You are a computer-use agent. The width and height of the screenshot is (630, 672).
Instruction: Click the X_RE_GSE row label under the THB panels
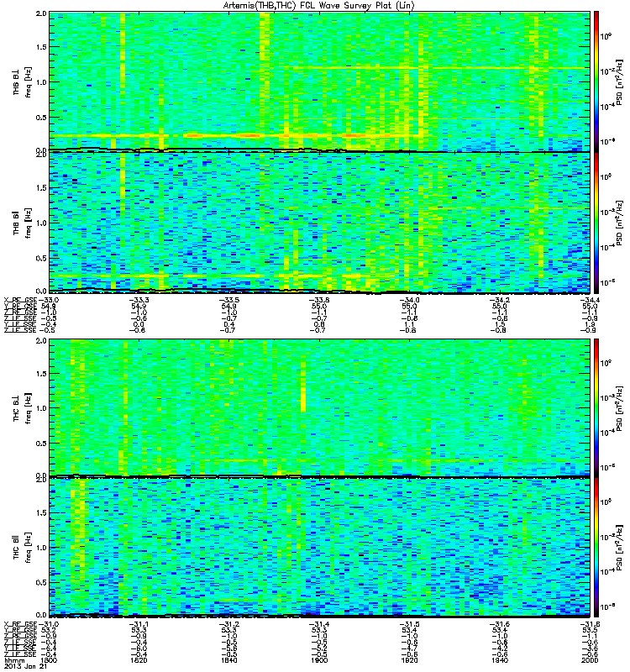coord(20,300)
